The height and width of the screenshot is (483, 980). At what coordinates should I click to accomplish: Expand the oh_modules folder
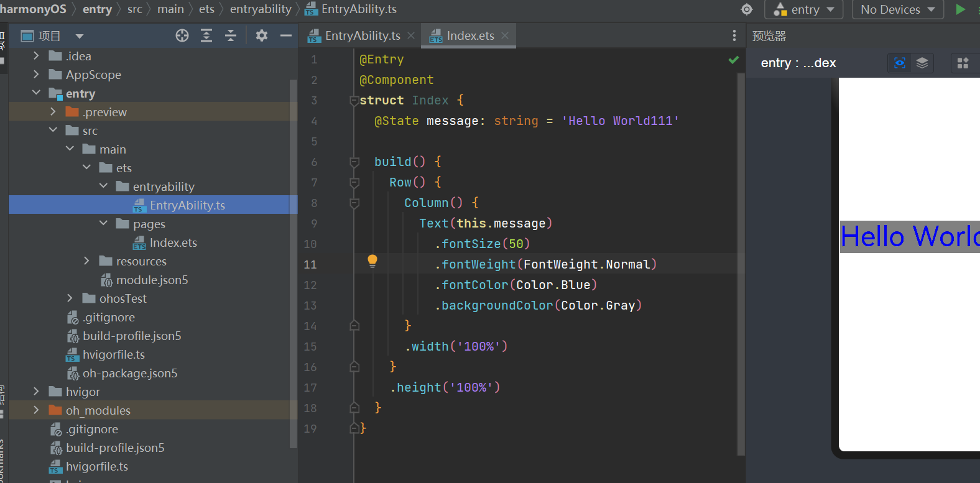36,410
